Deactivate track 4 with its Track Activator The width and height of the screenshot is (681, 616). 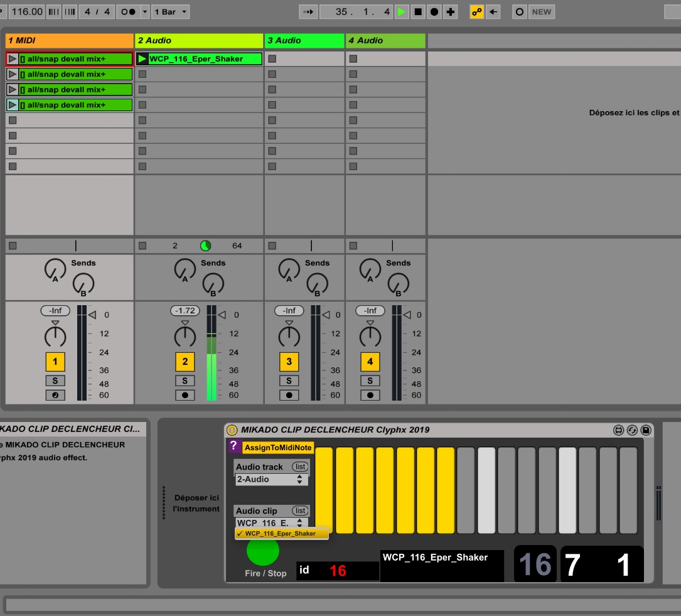click(370, 361)
